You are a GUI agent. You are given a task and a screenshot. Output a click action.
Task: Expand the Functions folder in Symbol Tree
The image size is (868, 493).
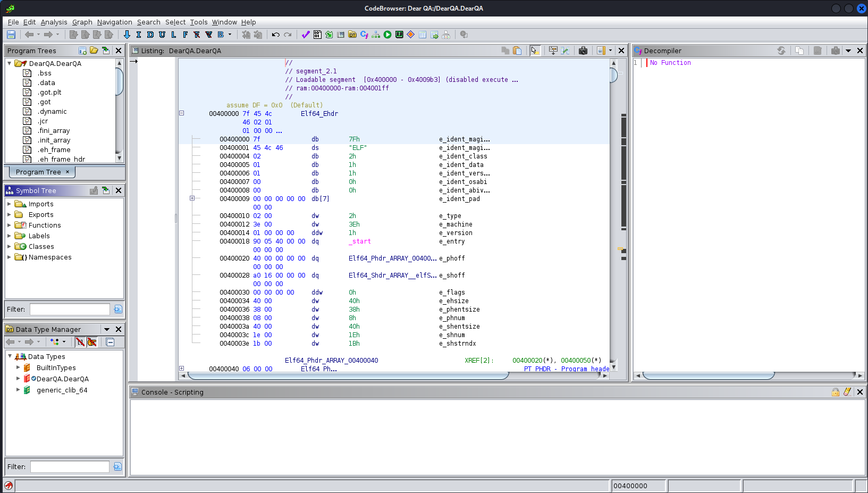(9, 225)
